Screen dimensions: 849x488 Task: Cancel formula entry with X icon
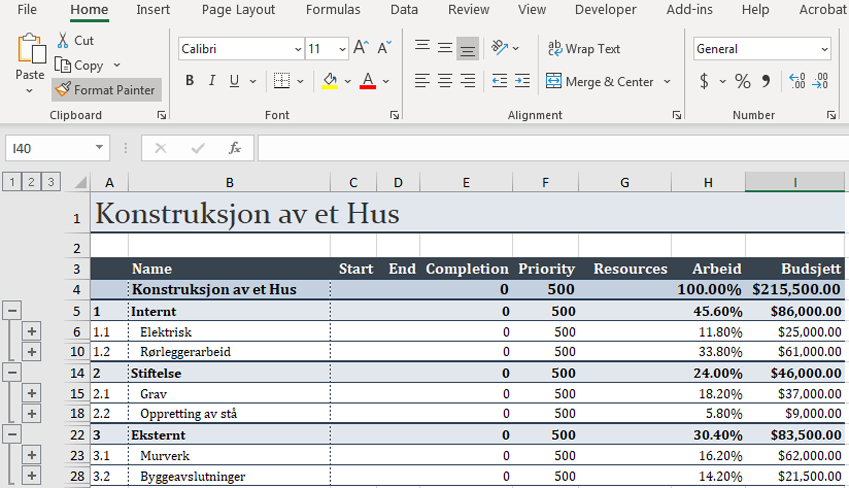[x=161, y=148]
